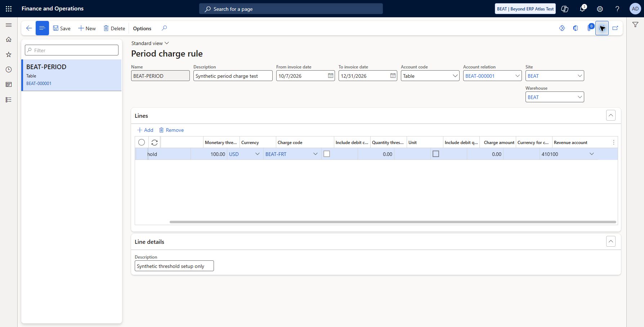Open page in new window

pos(615,28)
